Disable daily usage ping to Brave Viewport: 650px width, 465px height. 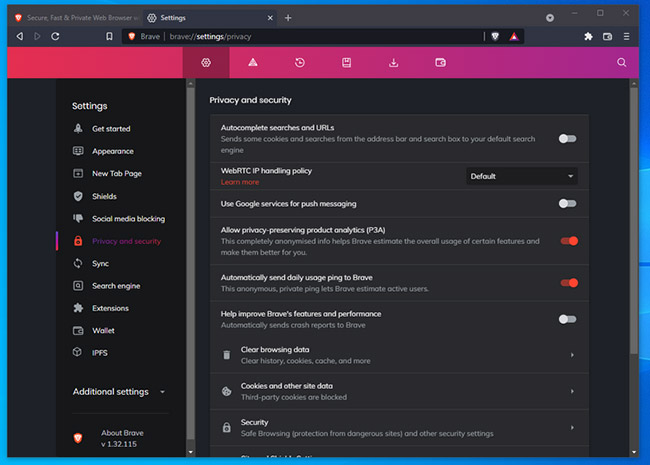(569, 283)
